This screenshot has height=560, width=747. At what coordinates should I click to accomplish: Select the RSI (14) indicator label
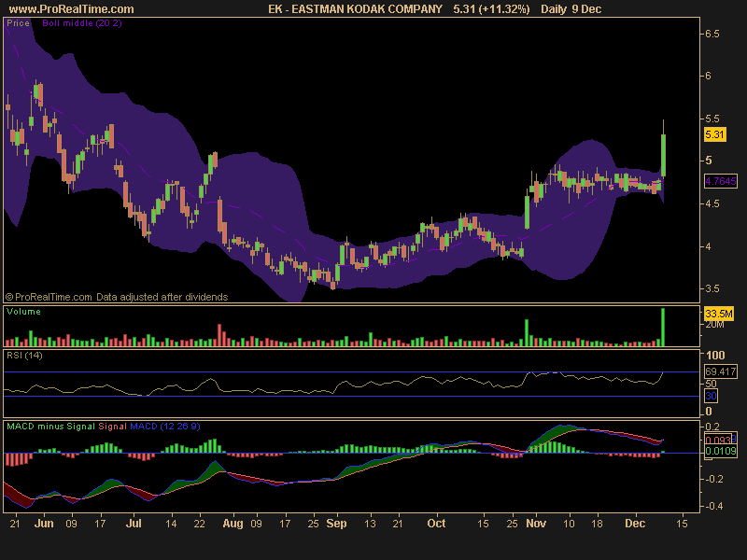click(24, 356)
